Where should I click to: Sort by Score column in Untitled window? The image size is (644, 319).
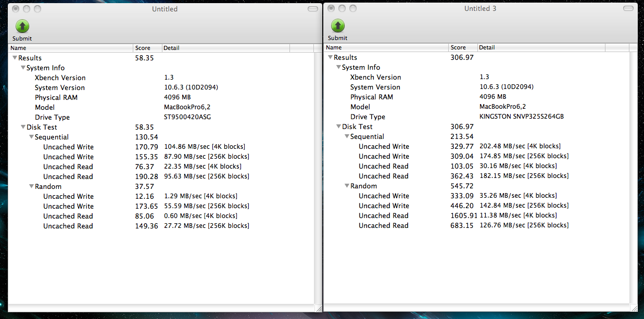coord(148,48)
